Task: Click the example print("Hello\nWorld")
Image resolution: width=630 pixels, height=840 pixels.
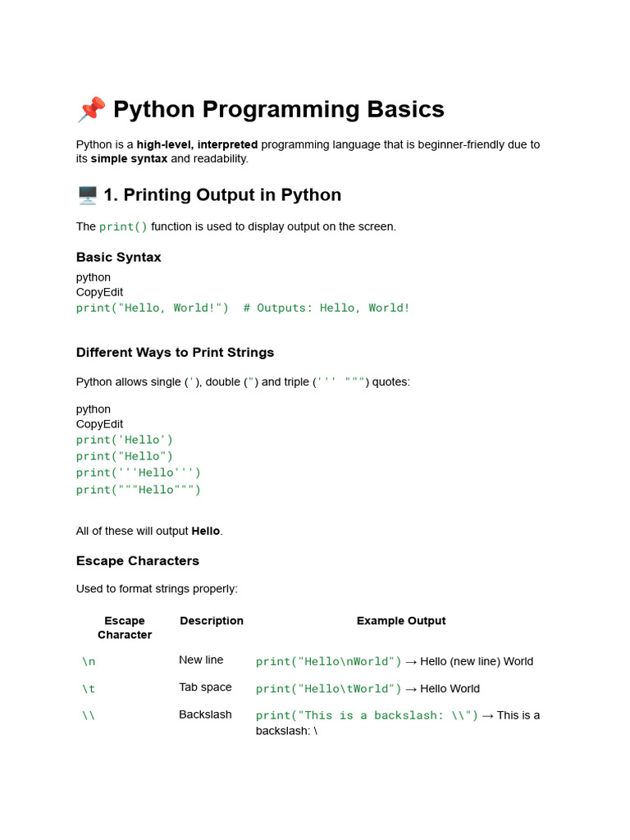Action: pyautogui.click(x=328, y=662)
